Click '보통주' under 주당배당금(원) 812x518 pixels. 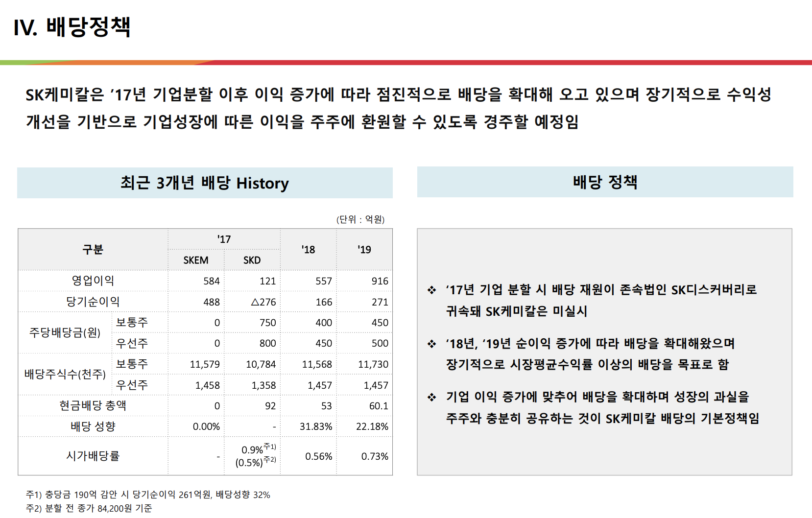coord(132,323)
